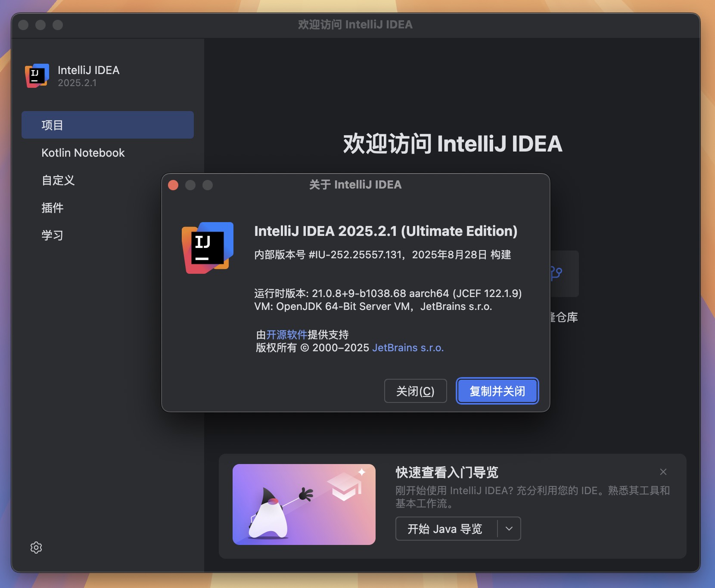Click the Java tour illustration thumbnail
The image size is (715, 588).
(x=304, y=504)
